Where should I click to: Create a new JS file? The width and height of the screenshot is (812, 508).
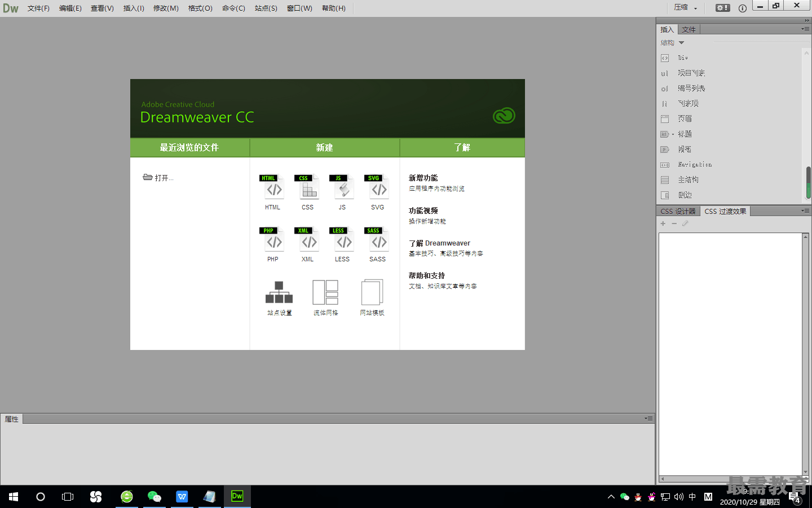[x=343, y=192]
